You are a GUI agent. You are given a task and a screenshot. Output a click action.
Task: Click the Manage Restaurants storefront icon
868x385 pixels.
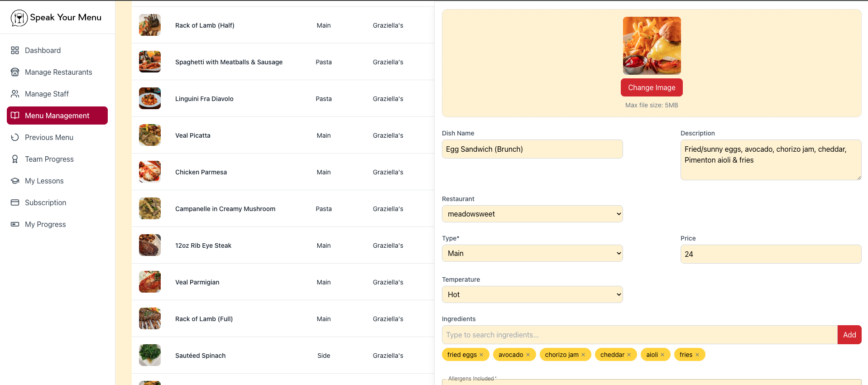click(x=15, y=72)
